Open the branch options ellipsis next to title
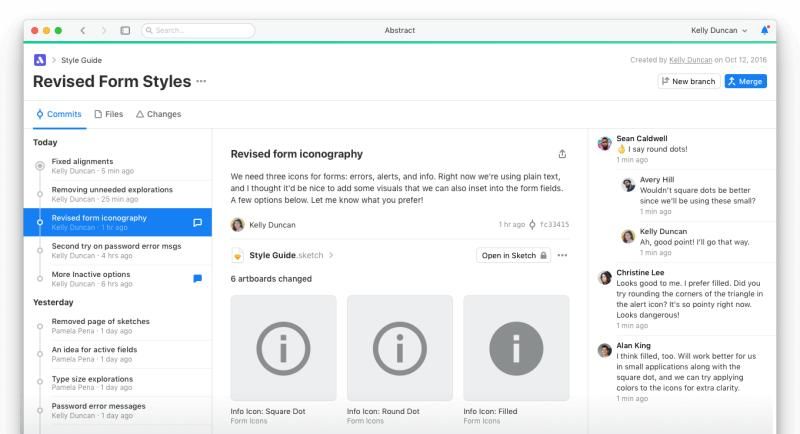The height and width of the screenshot is (434, 800). 201,81
